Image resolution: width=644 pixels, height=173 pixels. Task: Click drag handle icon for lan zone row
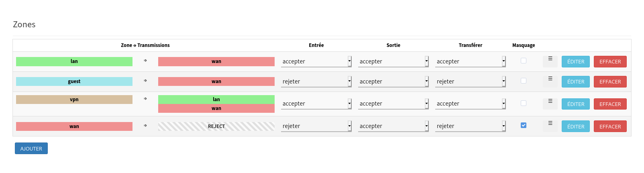click(x=550, y=61)
